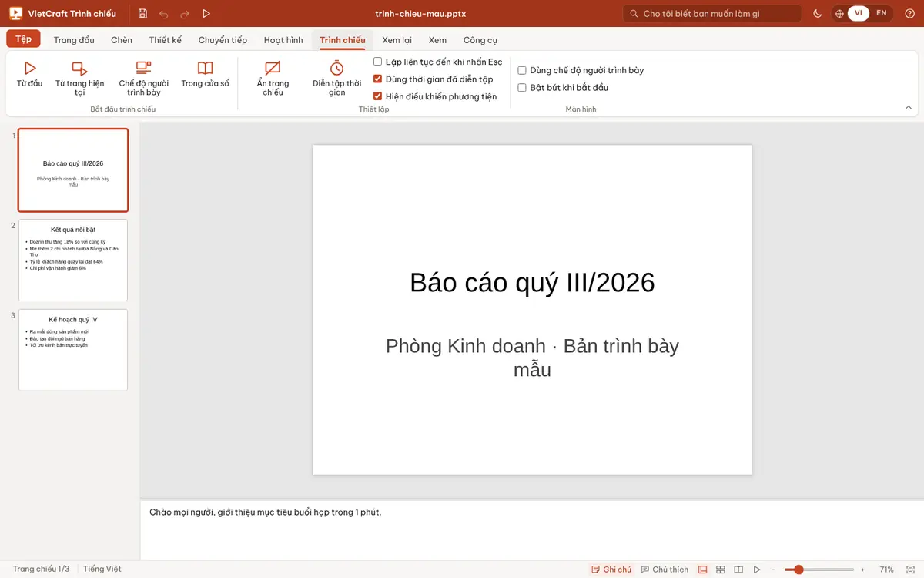Select slide 2 thumbnail Kết quả nổi bật
Screen dimensions: 924x578
[73, 260]
